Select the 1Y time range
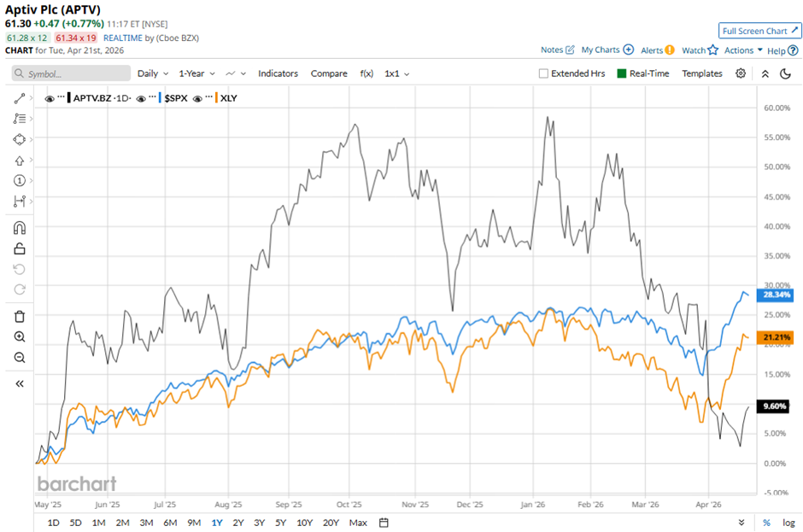 [x=217, y=523]
